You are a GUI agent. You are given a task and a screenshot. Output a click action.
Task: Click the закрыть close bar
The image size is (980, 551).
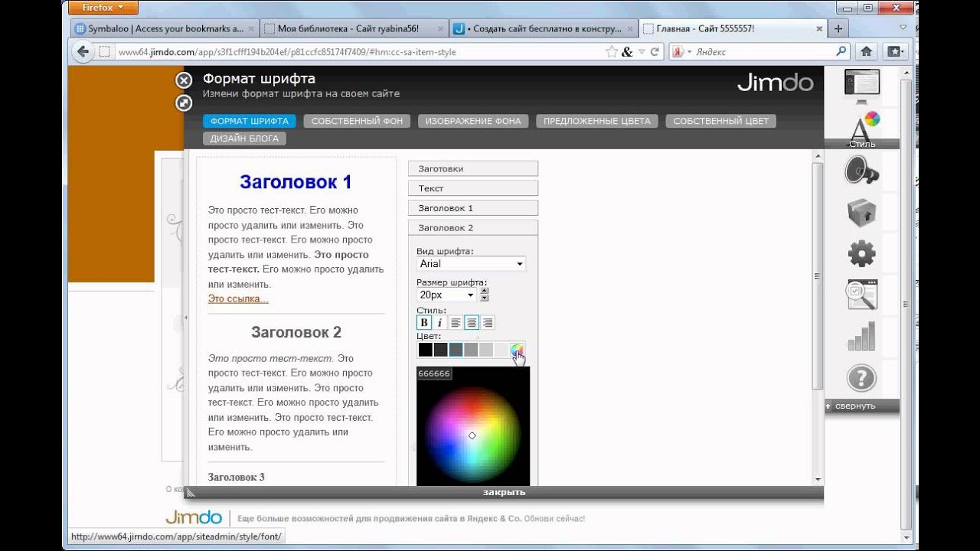tap(504, 492)
